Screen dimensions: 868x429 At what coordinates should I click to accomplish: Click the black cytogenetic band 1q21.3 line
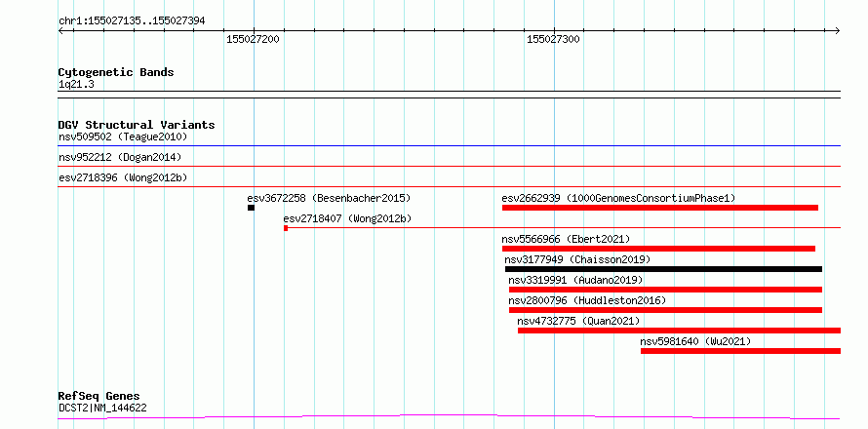click(x=449, y=95)
